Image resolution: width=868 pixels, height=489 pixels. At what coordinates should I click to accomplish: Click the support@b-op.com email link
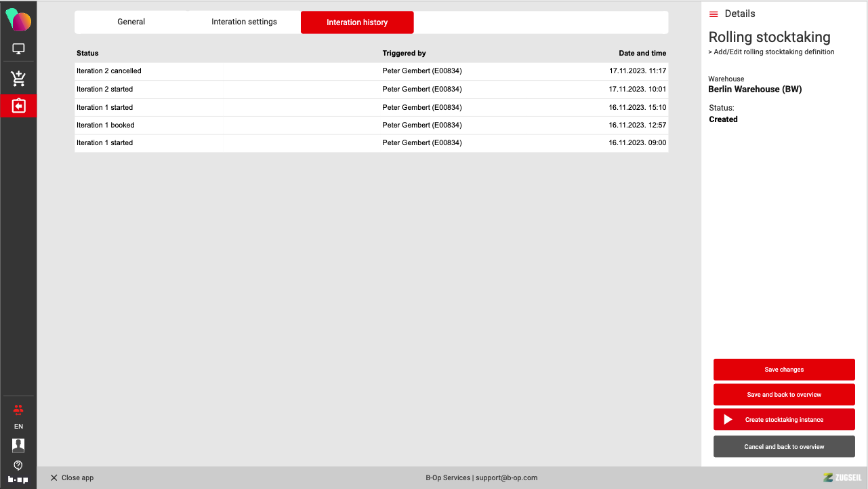click(x=506, y=477)
